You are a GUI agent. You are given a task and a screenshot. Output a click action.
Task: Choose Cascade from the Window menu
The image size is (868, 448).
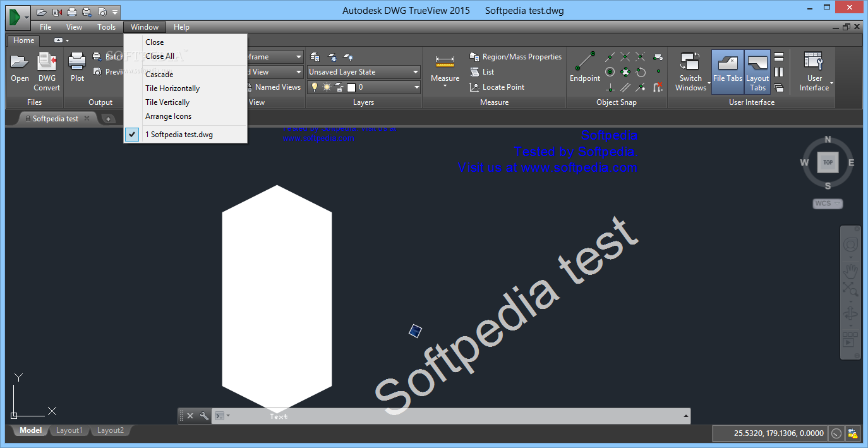(x=185, y=75)
